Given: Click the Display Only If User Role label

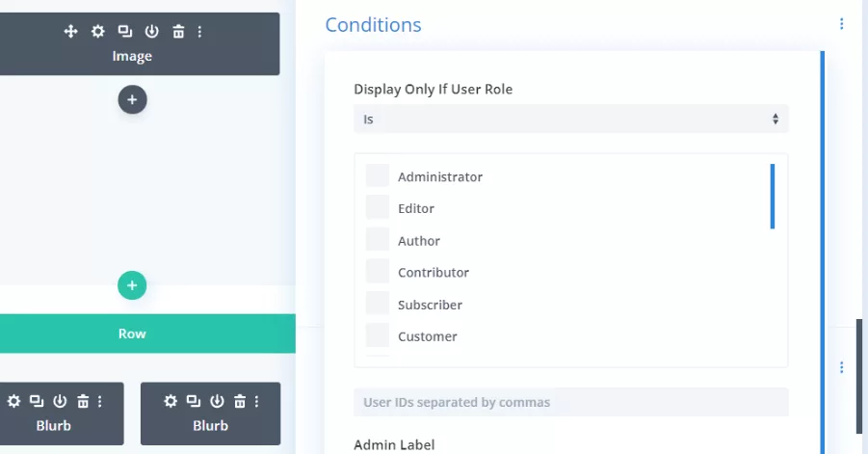Looking at the screenshot, I should click(433, 89).
